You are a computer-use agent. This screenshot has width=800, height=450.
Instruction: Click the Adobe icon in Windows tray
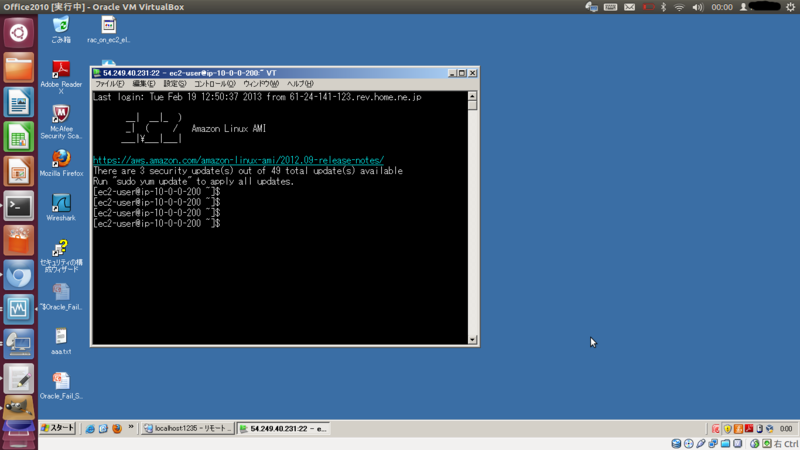click(x=749, y=429)
